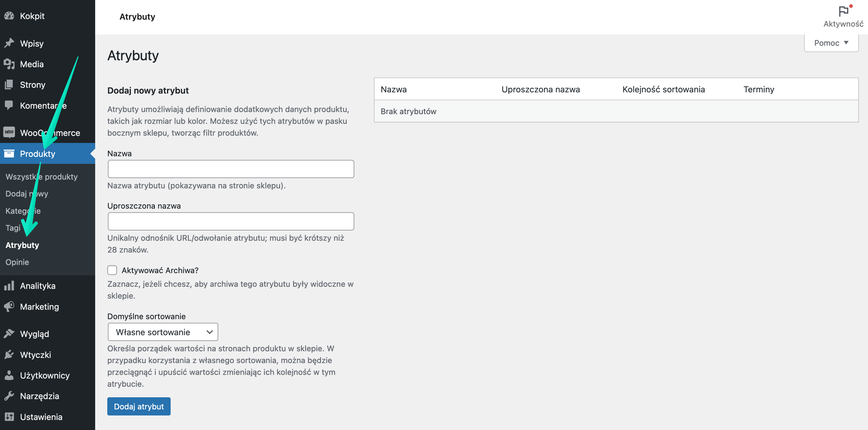Open Kategorie submenu link
Viewport: 868px width, 430px height.
coord(23,211)
